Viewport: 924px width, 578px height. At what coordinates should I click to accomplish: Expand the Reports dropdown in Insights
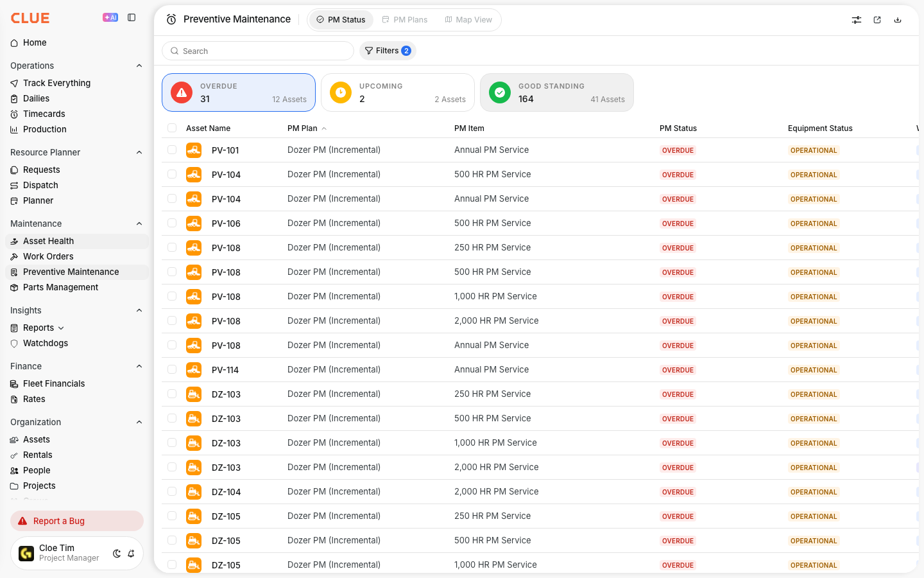[x=61, y=328]
